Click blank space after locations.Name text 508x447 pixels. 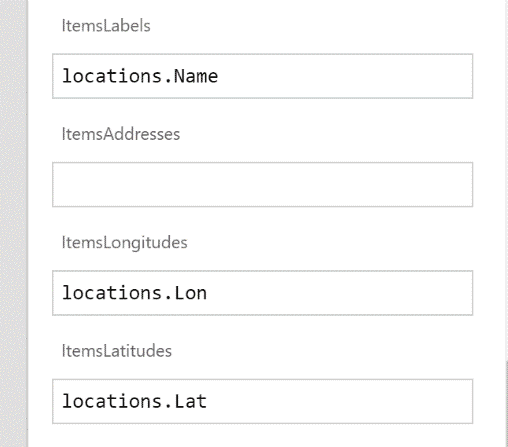point(343,76)
